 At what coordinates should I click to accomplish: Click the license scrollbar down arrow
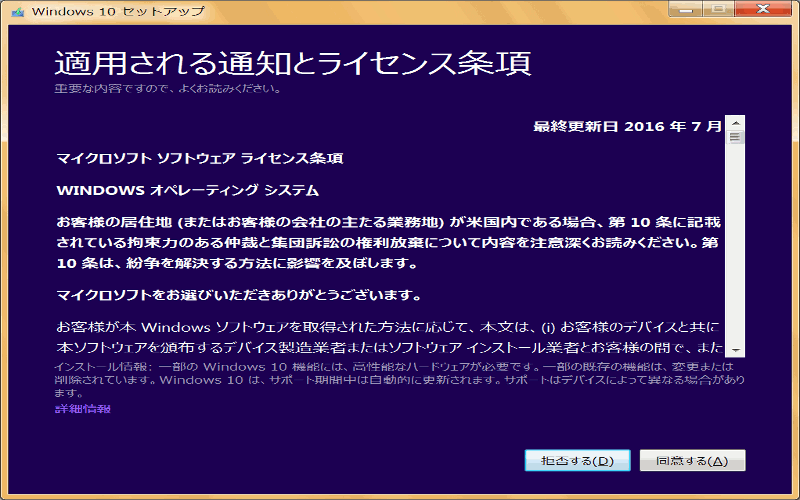pos(735,350)
